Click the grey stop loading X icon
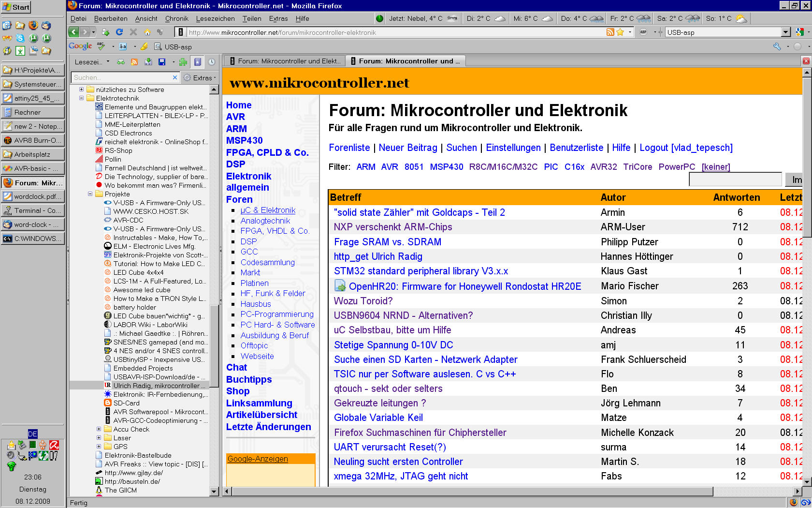 click(133, 32)
